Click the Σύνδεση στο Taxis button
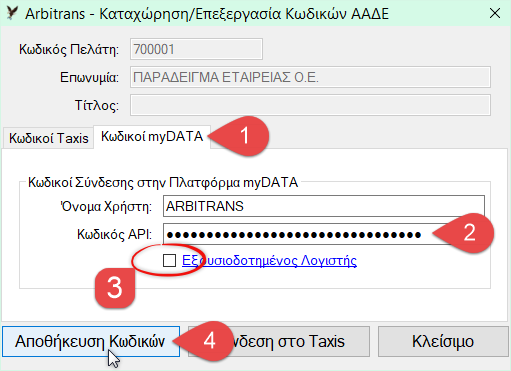This screenshot has width=511, height=371. tap(279, 341)
